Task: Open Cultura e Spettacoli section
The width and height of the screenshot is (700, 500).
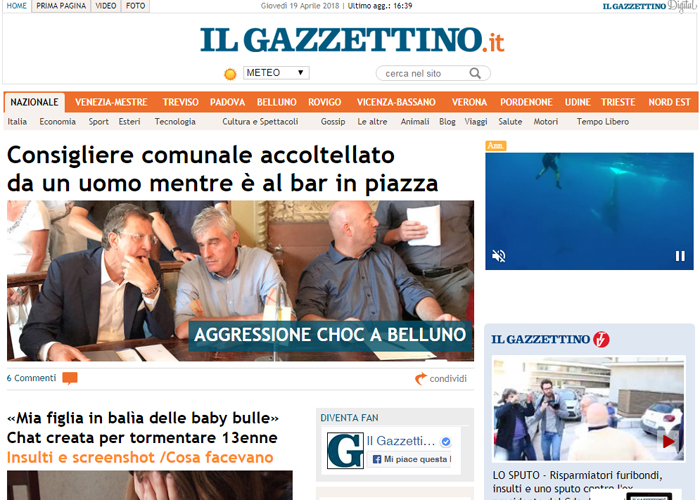Action: coord(260,121)
